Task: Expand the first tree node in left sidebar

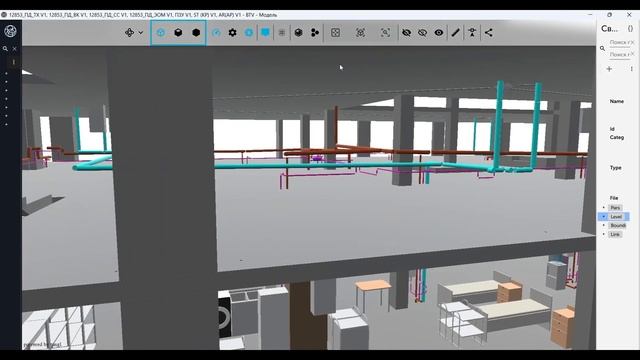Action: point(7,73)
